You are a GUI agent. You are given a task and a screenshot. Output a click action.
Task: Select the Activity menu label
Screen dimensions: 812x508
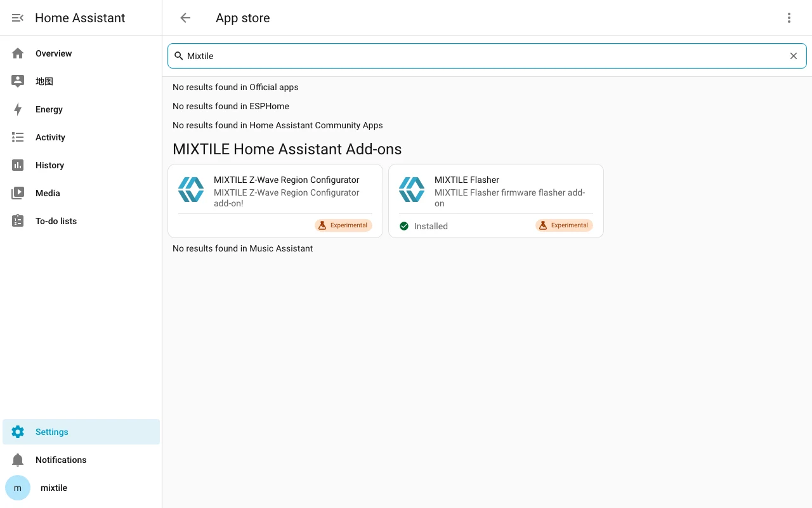point(50,137)
